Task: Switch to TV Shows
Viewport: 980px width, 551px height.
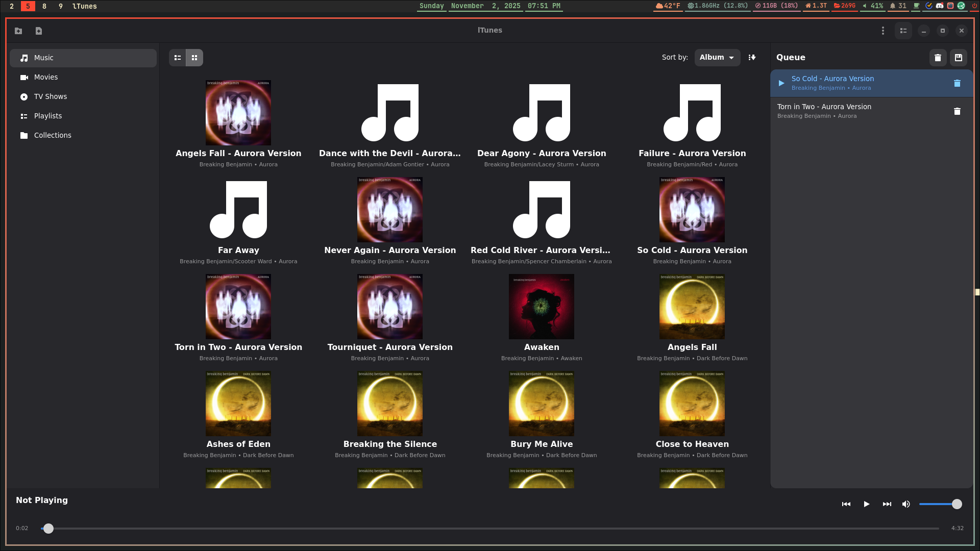Action: coord(51,96)
